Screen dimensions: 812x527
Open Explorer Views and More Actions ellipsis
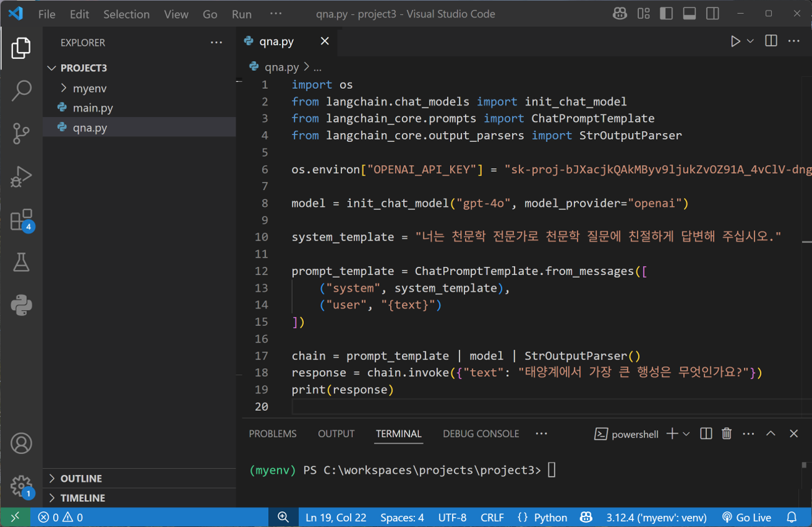[x=216, y=43]
